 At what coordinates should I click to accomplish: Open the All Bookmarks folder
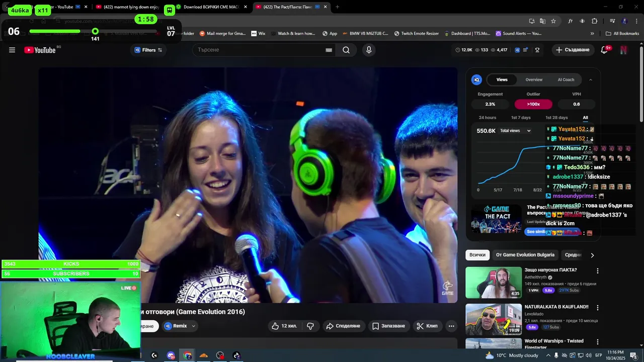pyautogui.click(x=622, y=34)
